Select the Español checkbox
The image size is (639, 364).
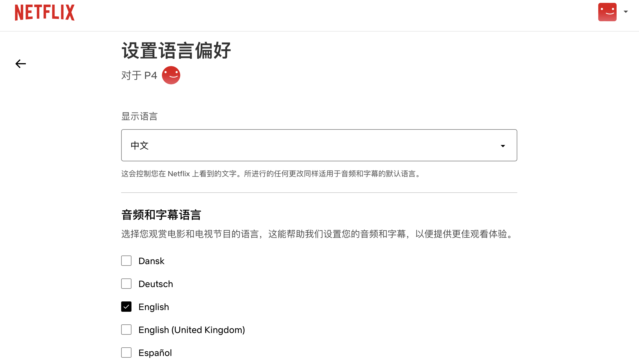point(126,353)
